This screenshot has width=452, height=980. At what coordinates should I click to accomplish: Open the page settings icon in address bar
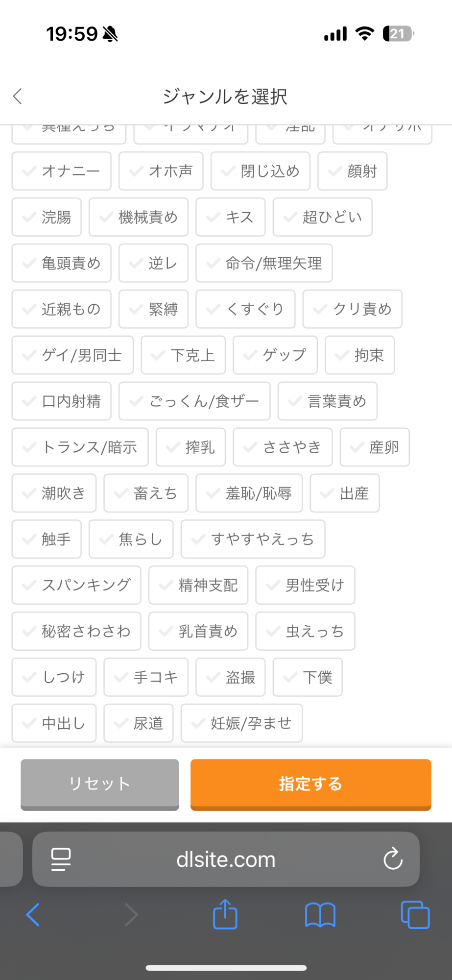(61, 859)
